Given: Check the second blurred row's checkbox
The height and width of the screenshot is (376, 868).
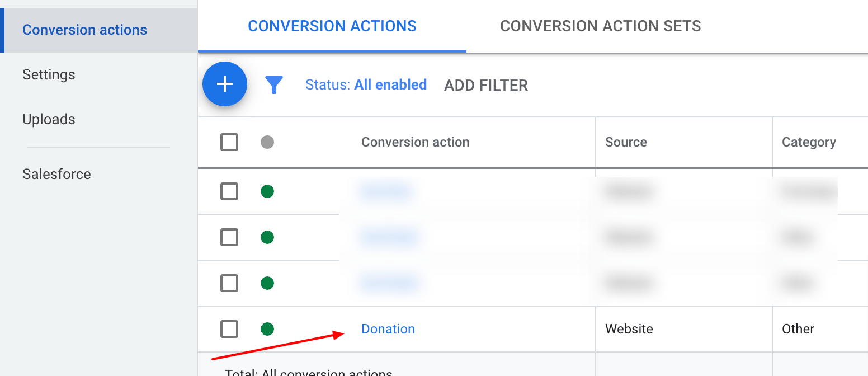Looking at the screenshot, I should pyautogui.click(x=229, y=238).
